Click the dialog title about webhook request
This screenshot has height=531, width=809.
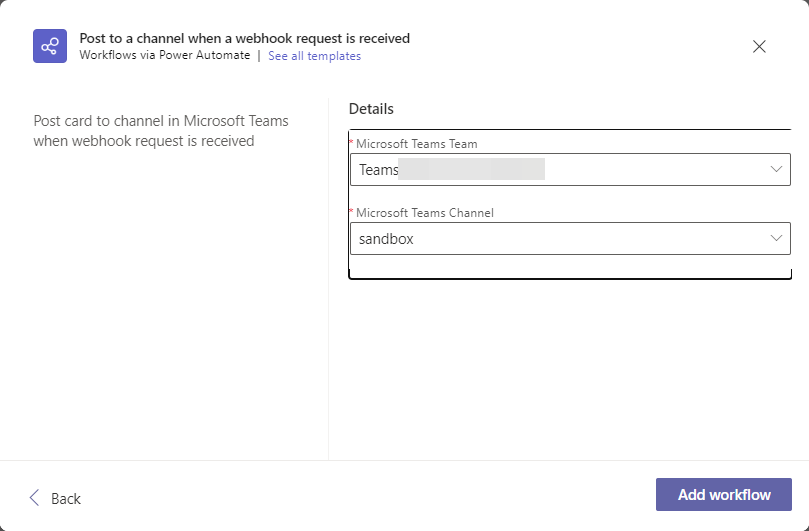click(x=245, y=38)
